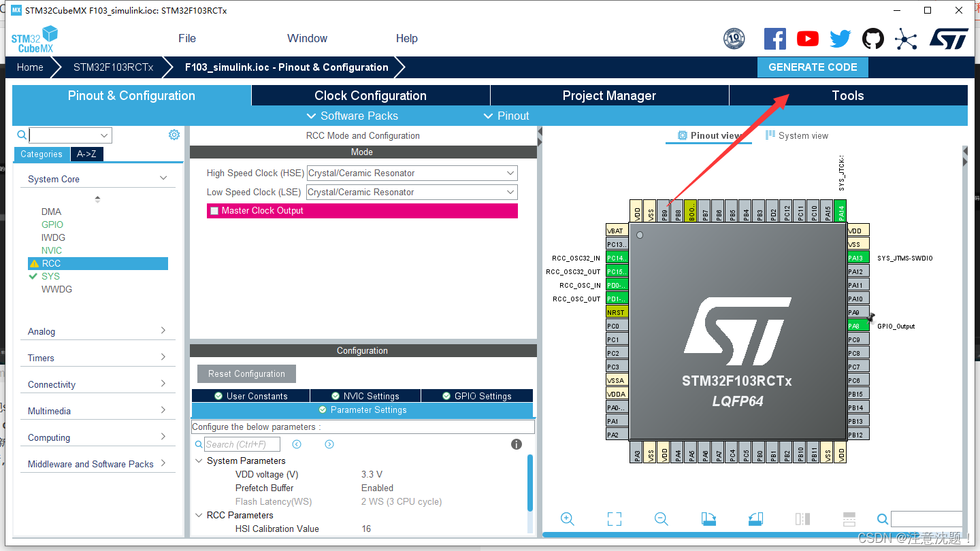The image size is (980, 551).
Task: Enable the Master Clock Output checkbox
Action: click(x=214, y=211)
